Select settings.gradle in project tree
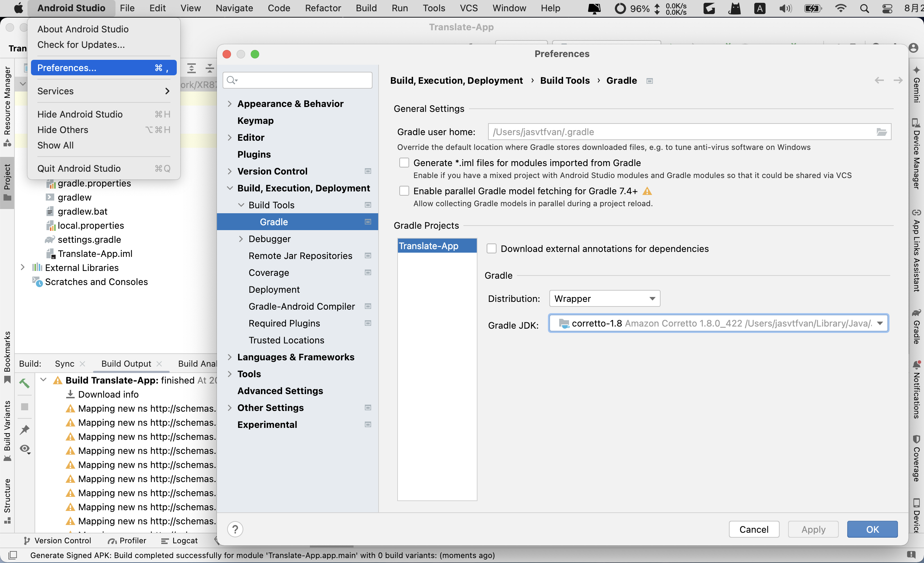Viewport: 924px width, 563px height. [x=89, y=239]
